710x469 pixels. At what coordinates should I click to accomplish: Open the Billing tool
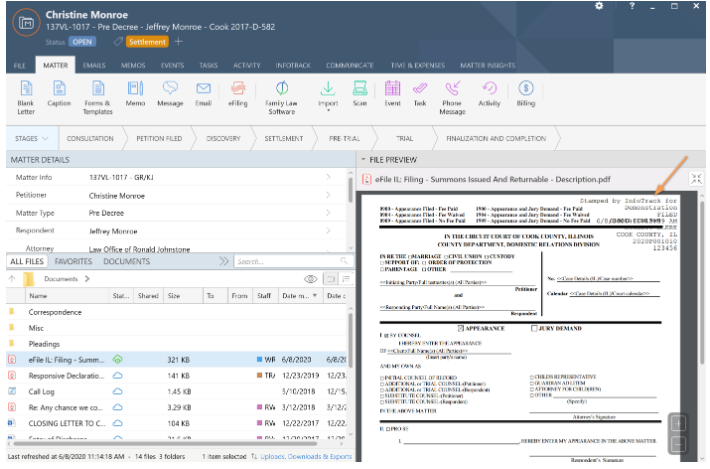(x=526, y=94)
